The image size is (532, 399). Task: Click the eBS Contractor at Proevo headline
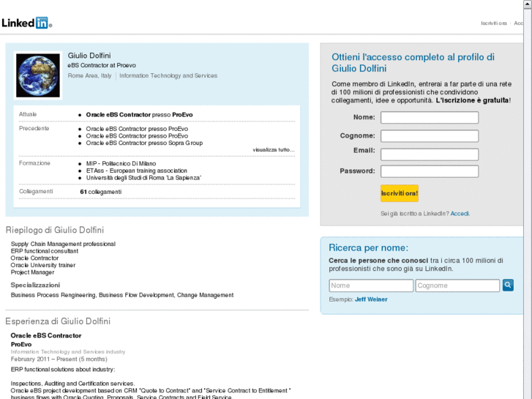click(102, 65)
